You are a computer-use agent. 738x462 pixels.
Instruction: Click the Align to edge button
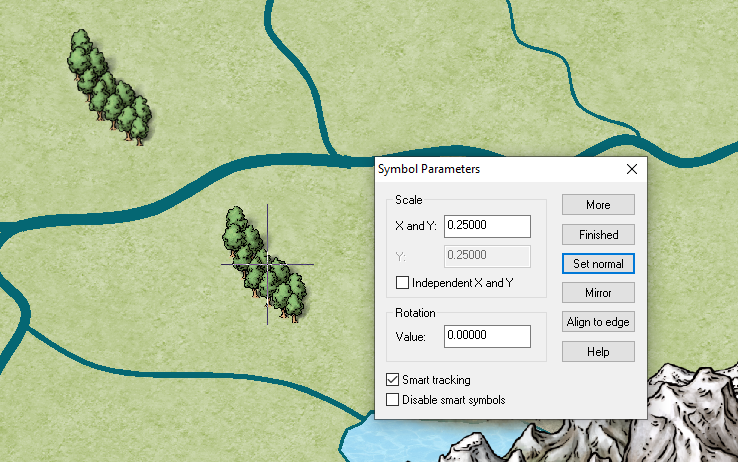[598, 322]
